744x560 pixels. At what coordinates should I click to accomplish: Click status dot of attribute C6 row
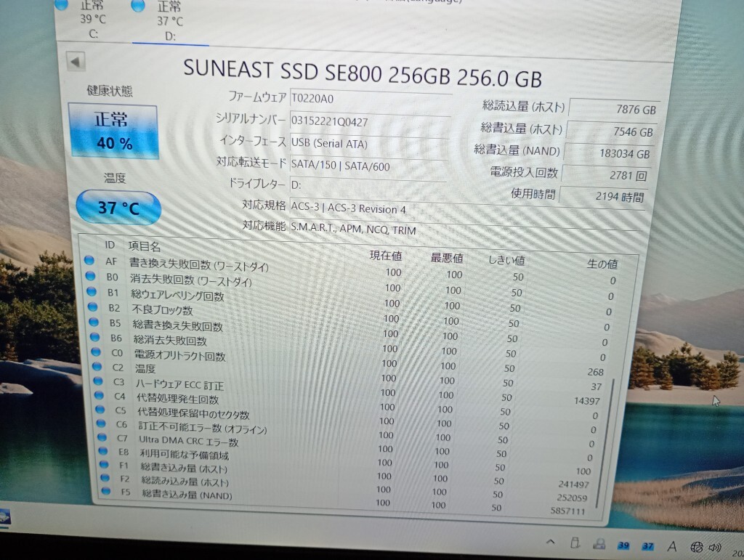pyautogui.click(x=100, y=423)
